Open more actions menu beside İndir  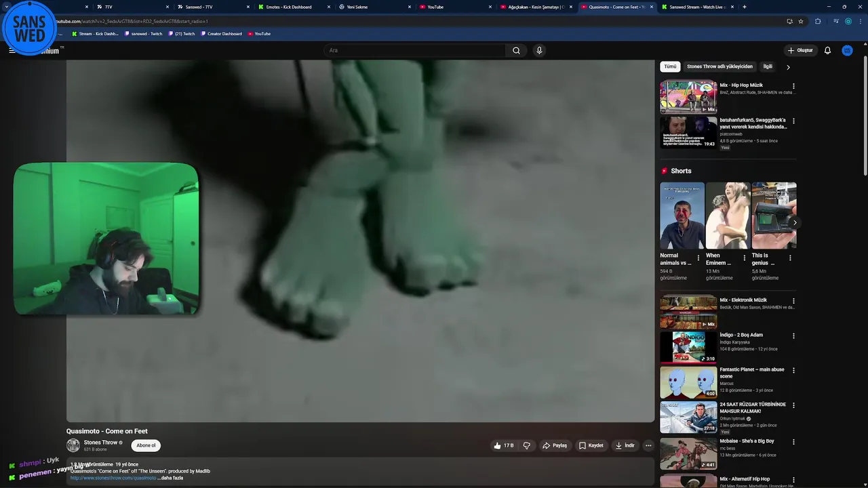[648, 445]
